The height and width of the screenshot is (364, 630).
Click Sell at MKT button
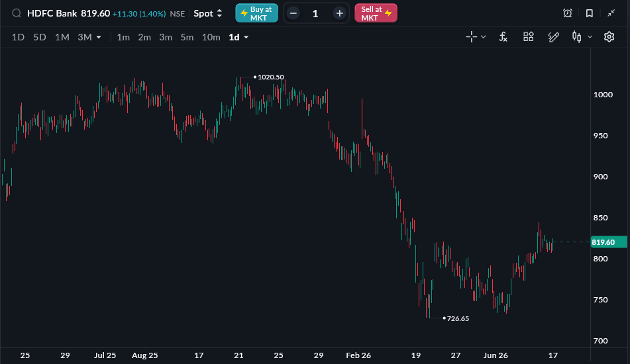[x=376, y=13]
